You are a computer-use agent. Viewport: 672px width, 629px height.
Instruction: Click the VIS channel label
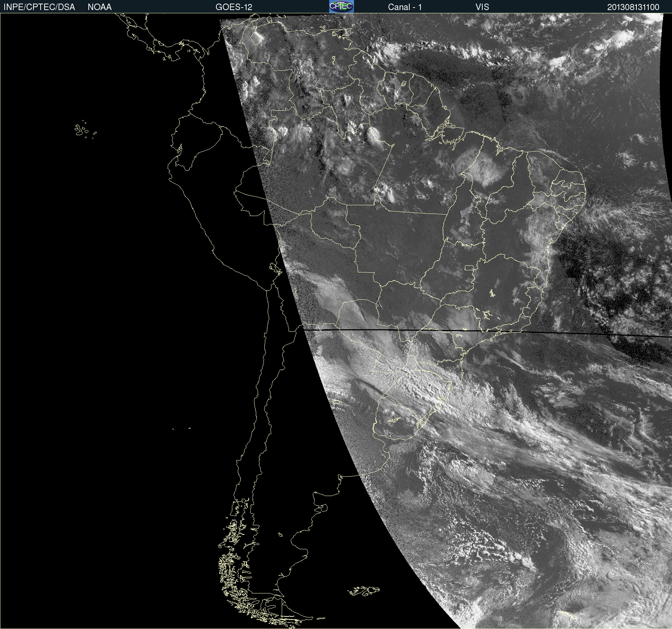click(482, 7)
